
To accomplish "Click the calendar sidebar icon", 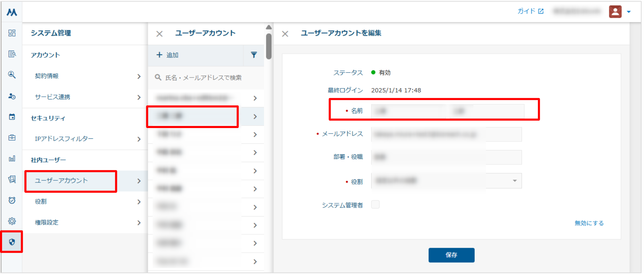I will pyautogui.click(x=12, y=117).
